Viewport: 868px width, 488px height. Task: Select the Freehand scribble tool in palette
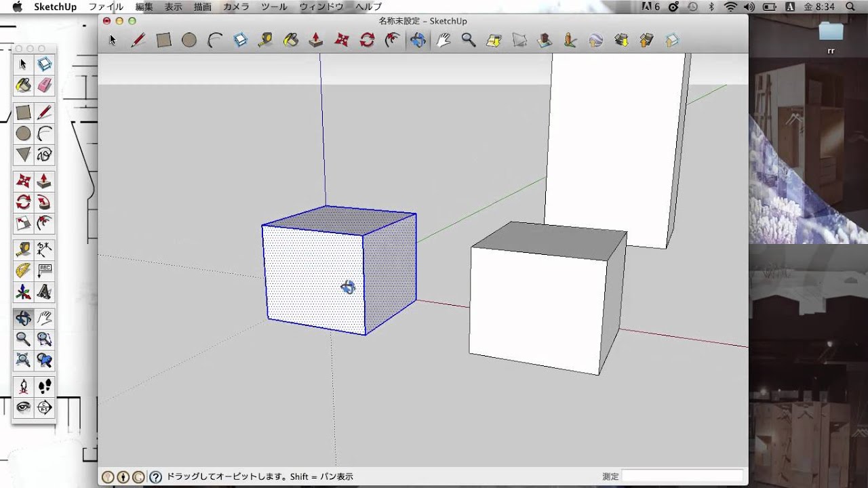pyautogui.click(x=45, y=155)
